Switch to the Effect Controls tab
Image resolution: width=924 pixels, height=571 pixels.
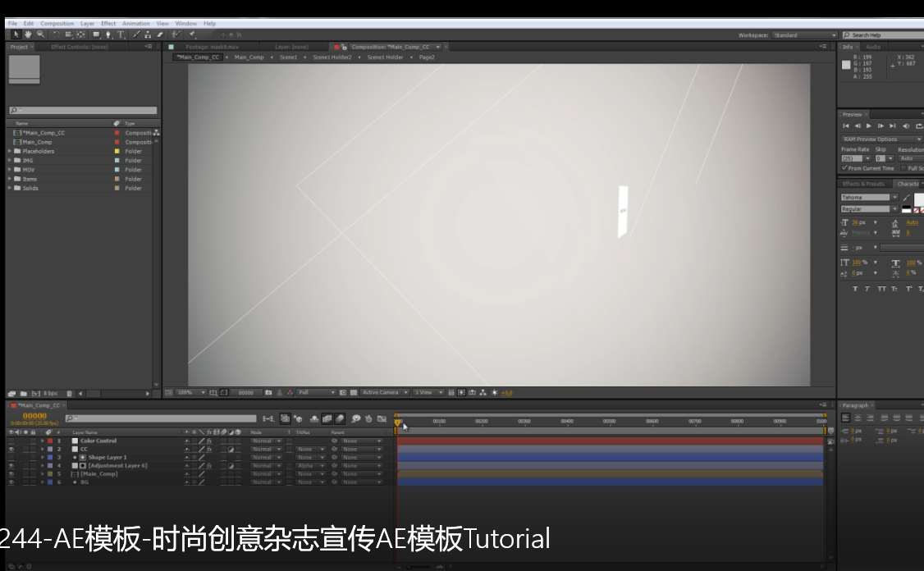pos(80,47)
